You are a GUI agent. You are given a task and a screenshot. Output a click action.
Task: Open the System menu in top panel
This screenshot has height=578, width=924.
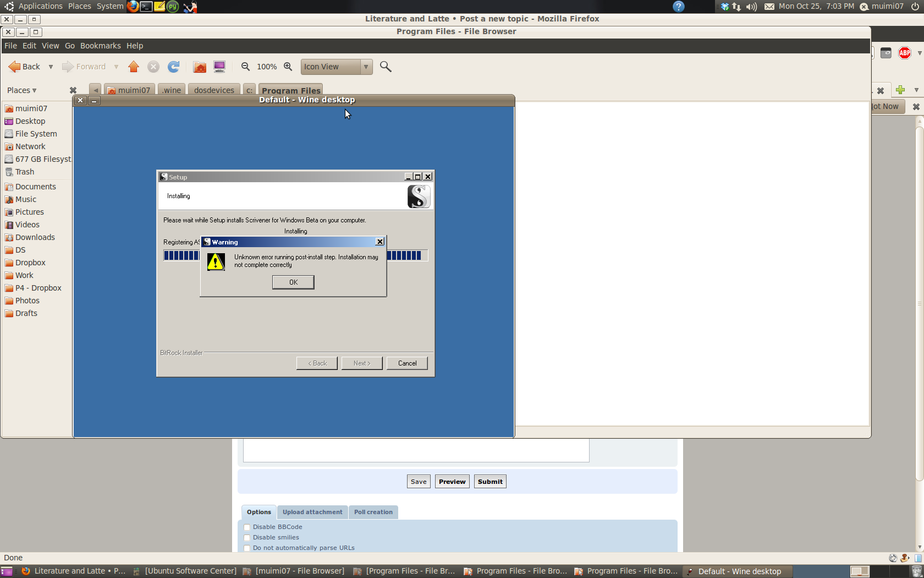click(110, 6)
